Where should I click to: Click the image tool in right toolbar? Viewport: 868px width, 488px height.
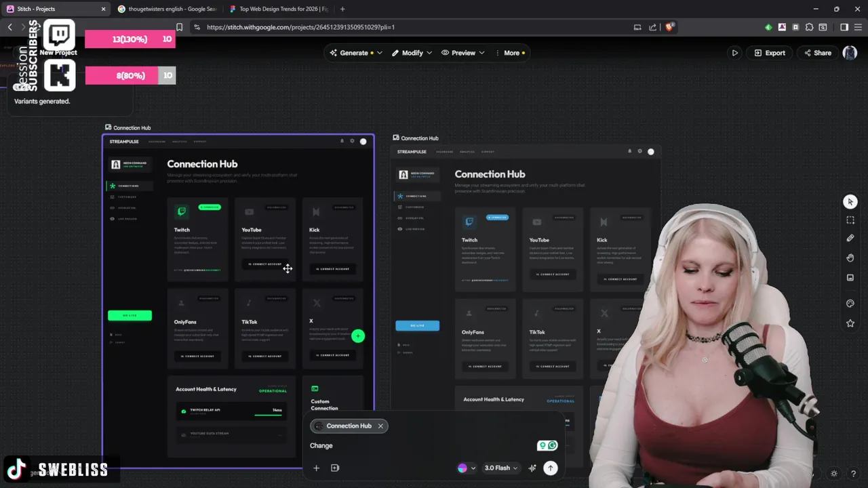tap(850, 277)
